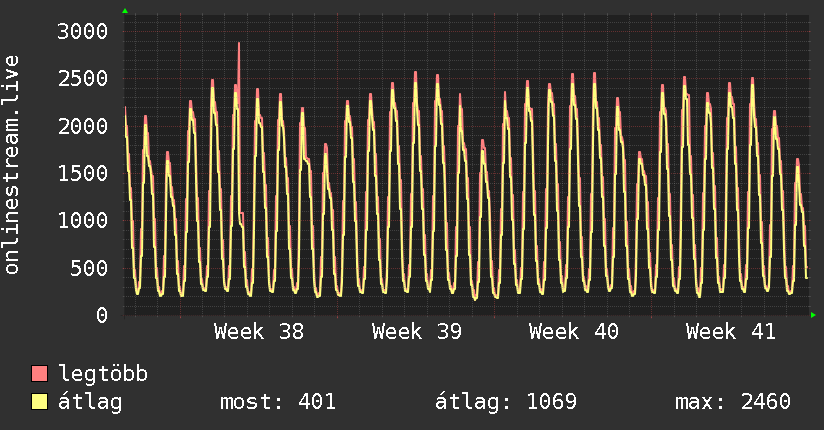
Task: Click the 3000 y-axis tick label
Action: coord(83,32)
